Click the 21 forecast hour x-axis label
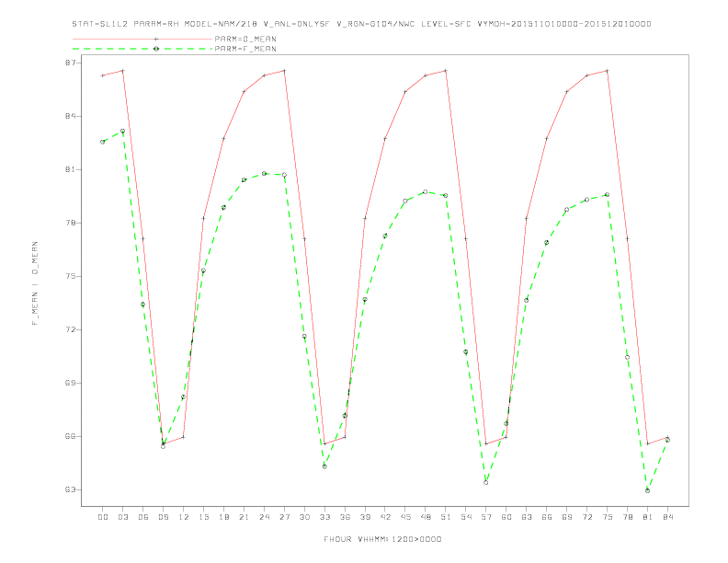The image size is (728, 563). point(244,517)
